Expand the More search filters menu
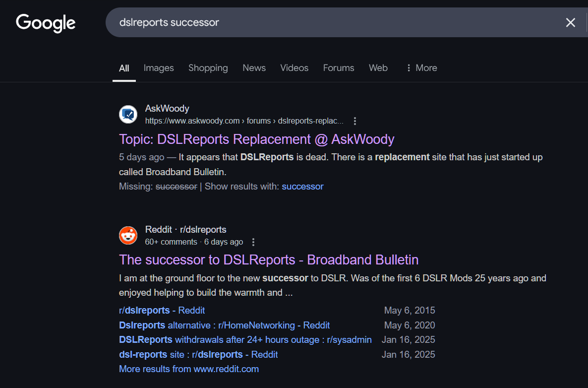Image resolution: width=588 pixels, height=388 pixels. (x=422, y=68)
